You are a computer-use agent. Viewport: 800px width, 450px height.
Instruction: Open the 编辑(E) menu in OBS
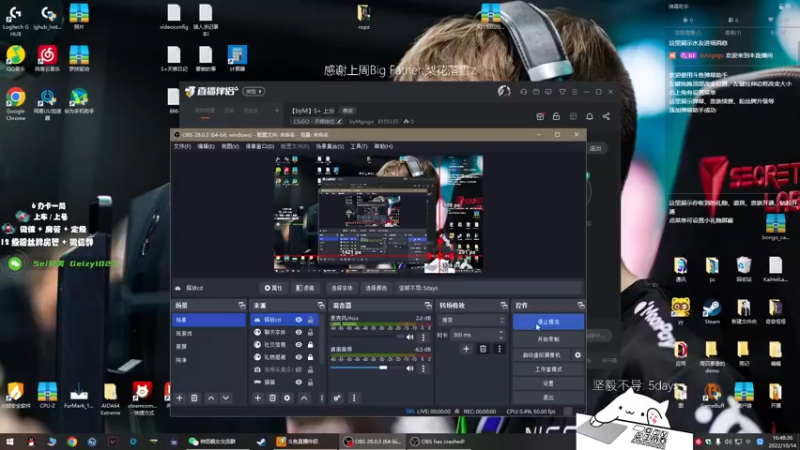(x=206, y=146)
